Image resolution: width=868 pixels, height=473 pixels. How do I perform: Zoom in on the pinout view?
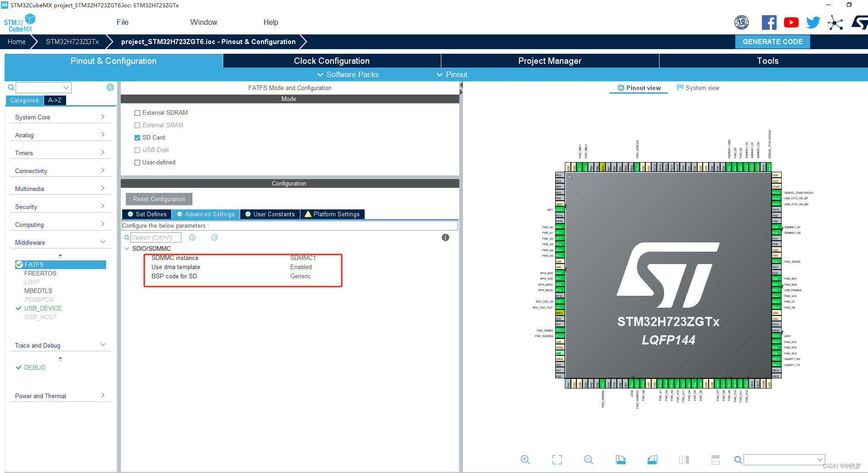525,460
